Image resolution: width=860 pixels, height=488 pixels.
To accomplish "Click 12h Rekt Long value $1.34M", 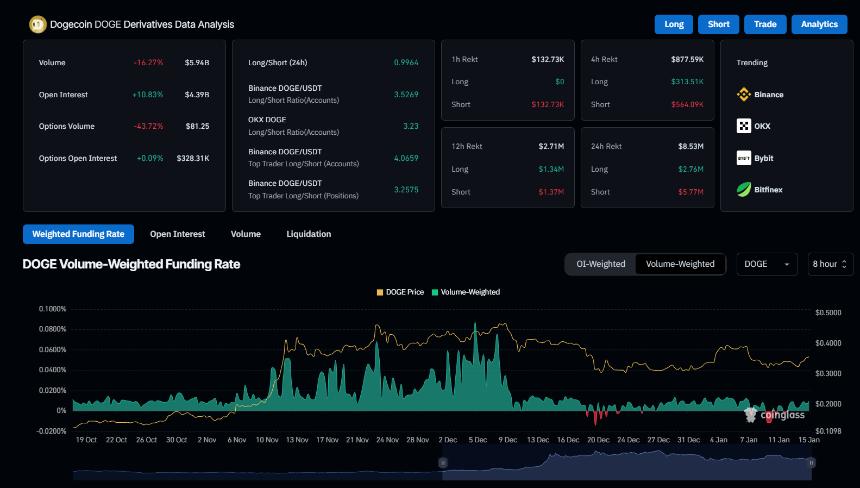I will point(551,169).
